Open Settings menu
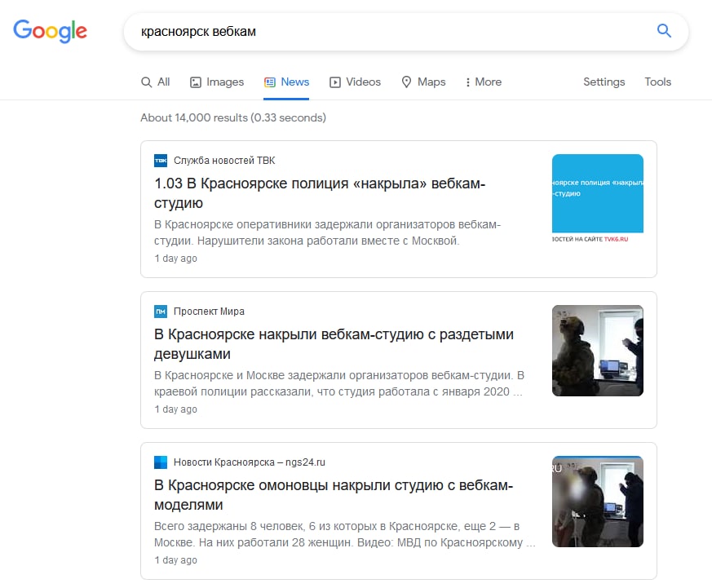Screen dimensions: 712x588 tap(604, 82)
